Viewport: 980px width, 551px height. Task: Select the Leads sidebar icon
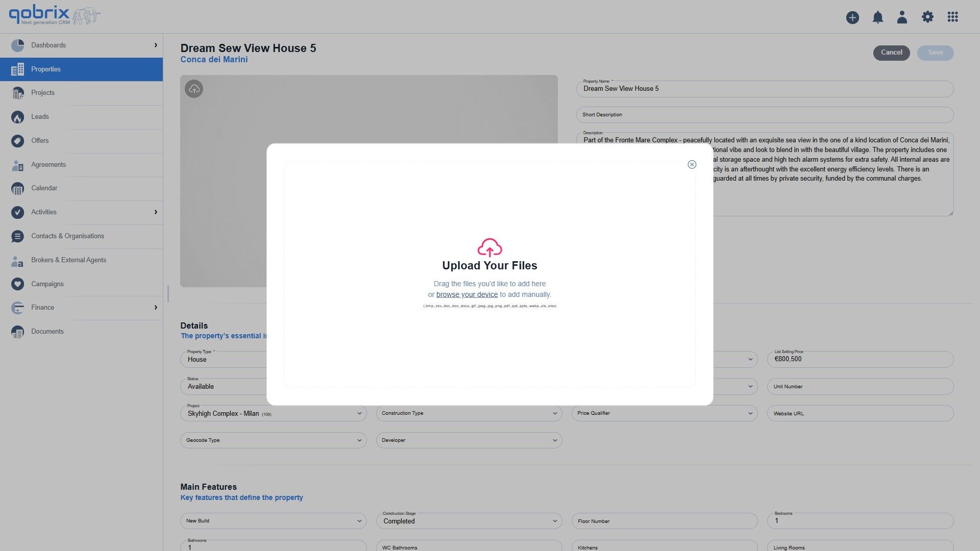17,117
